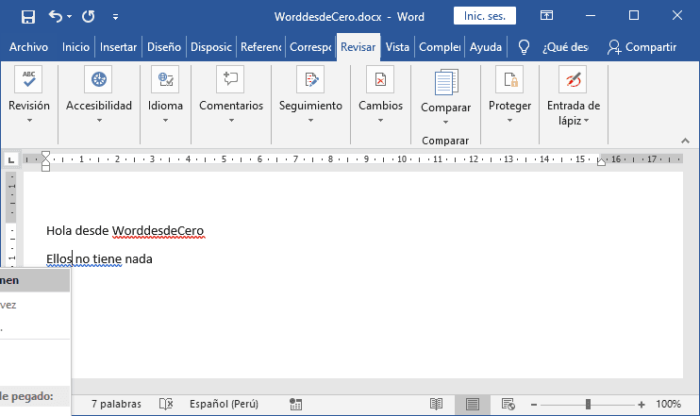Click the 7 palabras word count
700x416 pixels.
click(116, 404)
